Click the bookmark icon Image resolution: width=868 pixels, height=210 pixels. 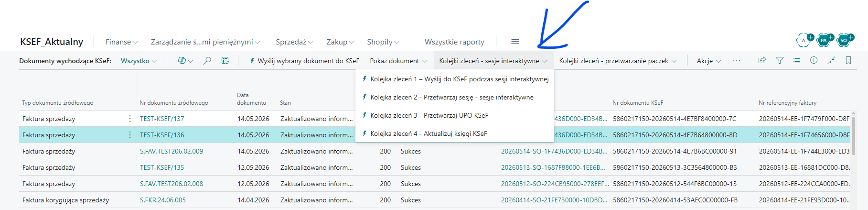(848, 60)
